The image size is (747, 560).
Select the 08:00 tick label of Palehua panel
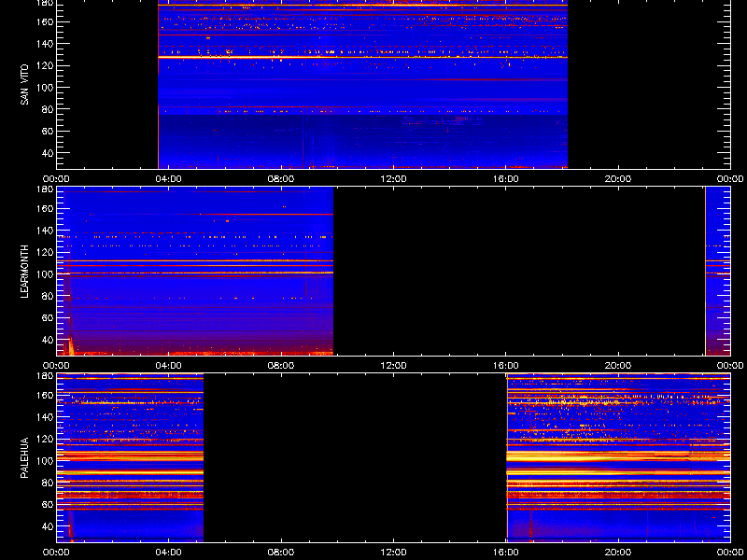281,553
